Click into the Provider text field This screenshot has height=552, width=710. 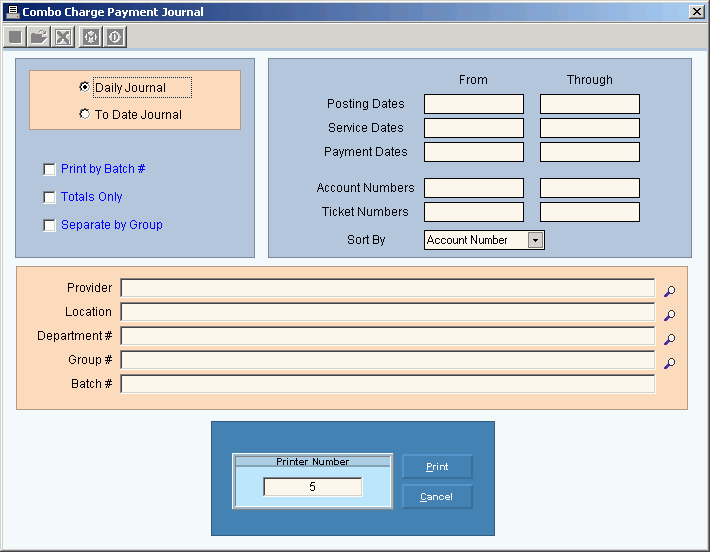[x=388, y=288]
